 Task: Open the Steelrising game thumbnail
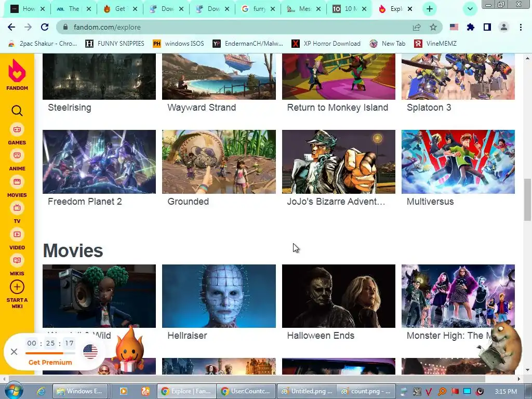click(99, 76)
